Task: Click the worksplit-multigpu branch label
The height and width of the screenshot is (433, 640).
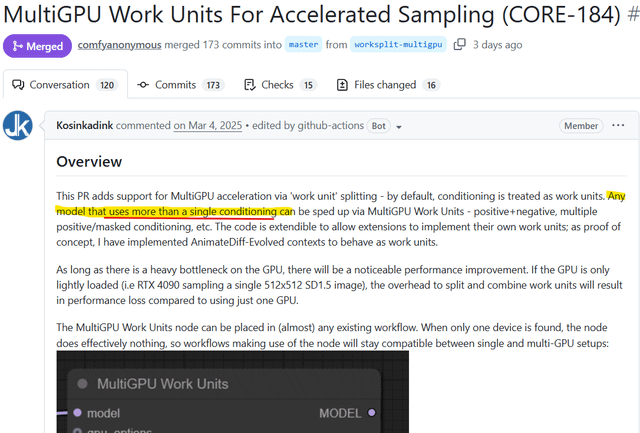Action: (398, 44)
